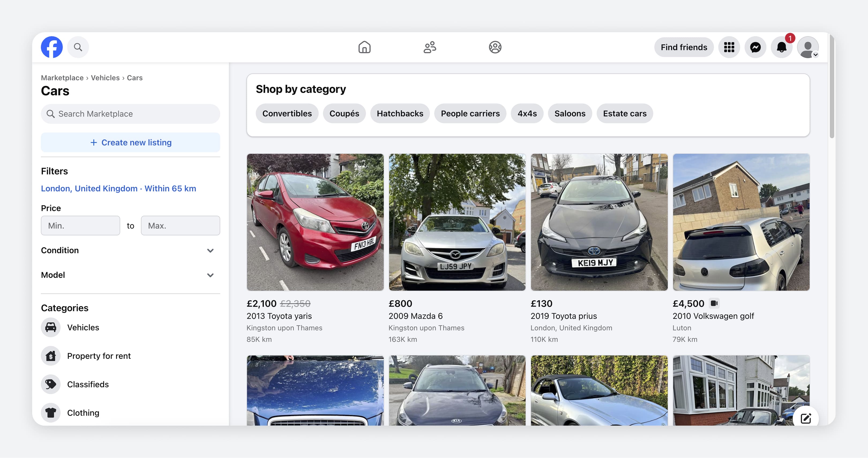Open the Friends icon in navigation
868x458 pixels.
430,47
